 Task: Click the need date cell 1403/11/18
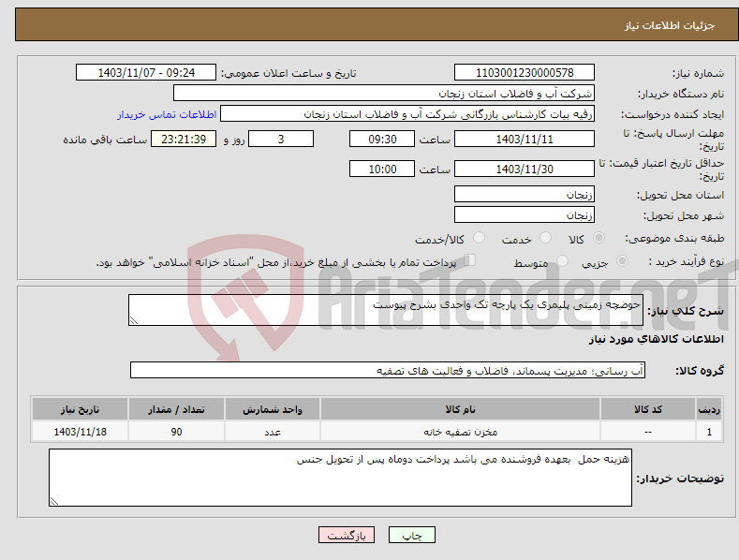pyautogui.click(x=80, y=432)
